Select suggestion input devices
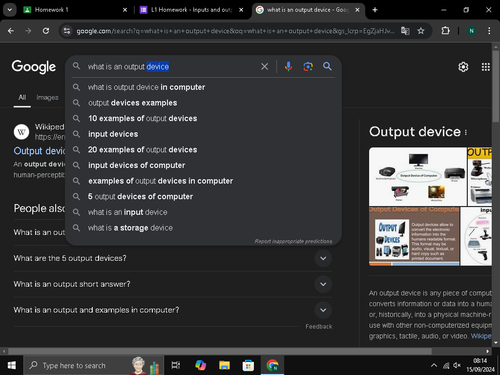This screenshot has width=500, height=375. point(203,134)
